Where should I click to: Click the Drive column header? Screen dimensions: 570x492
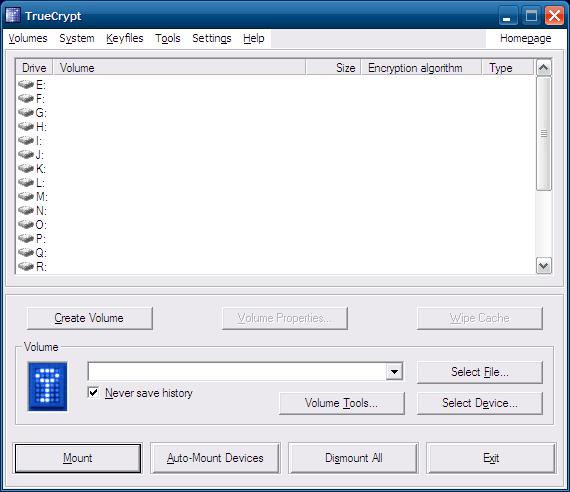coord(34,68)
